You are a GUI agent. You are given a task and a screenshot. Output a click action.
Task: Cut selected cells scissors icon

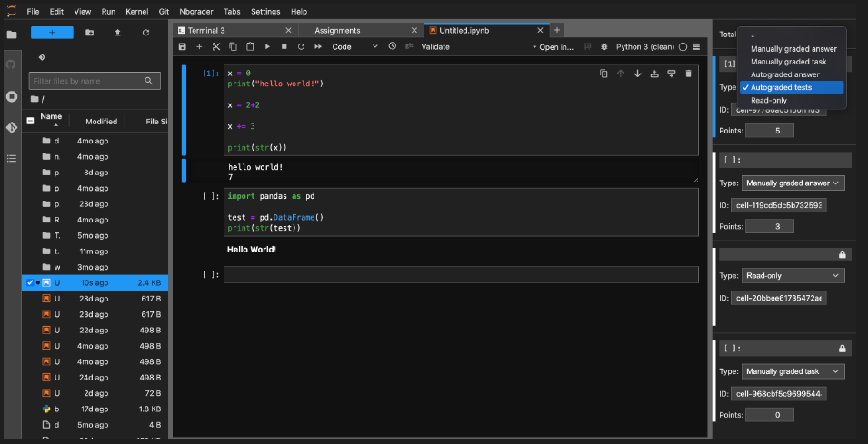216,47
